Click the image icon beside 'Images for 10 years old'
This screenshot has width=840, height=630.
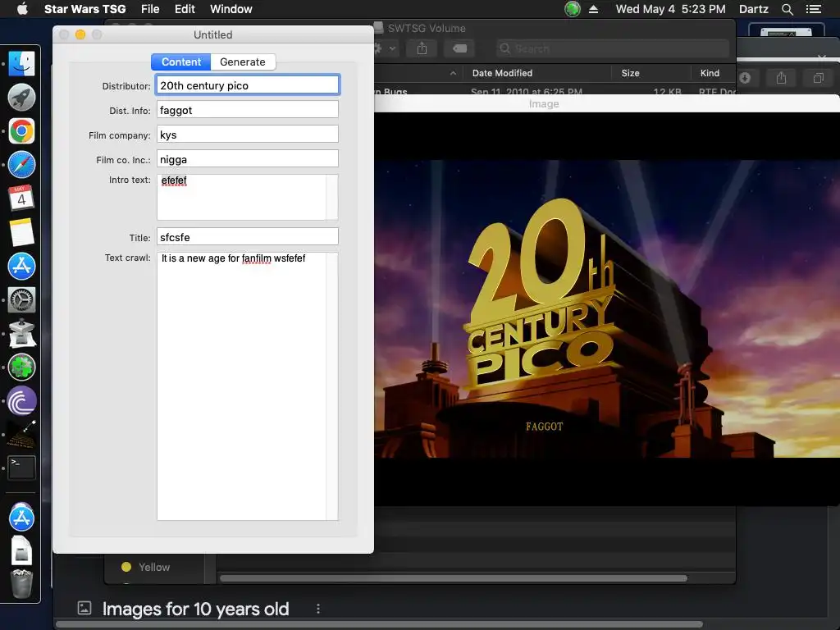84,608
